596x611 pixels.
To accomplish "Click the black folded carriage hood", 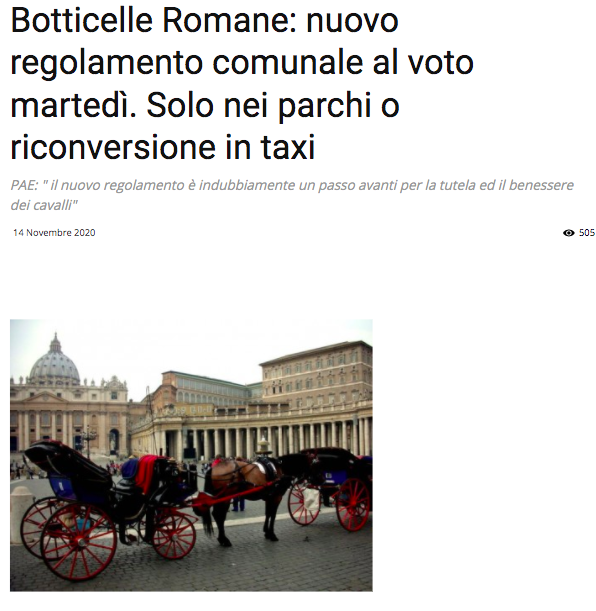I will (68, 462).
